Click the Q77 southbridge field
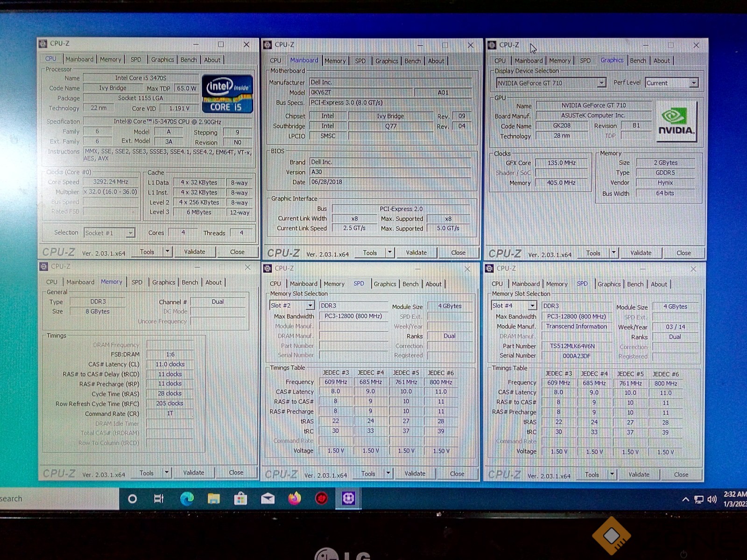Image resolution: width=747 pixels, height=560 pixels. tap(391, 126)
